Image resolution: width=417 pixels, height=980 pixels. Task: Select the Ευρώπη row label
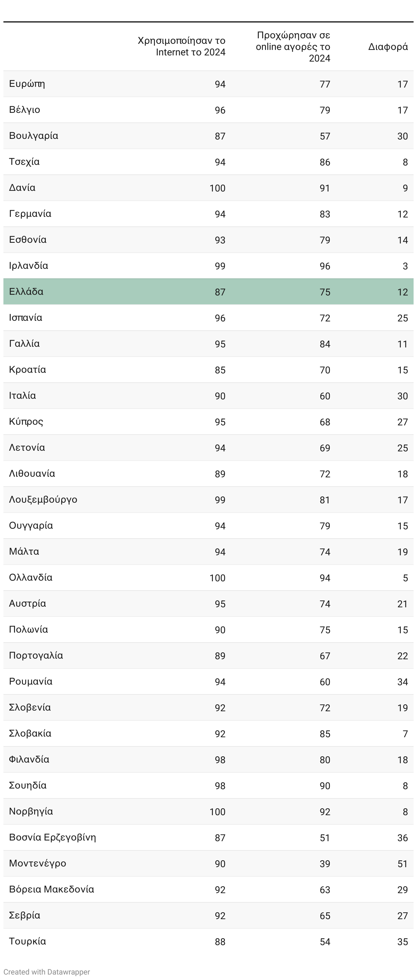tap(27, 84)
